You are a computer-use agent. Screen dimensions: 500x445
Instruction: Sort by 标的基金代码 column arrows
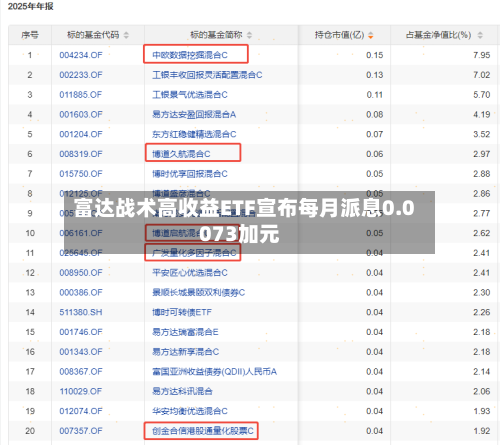(126, 35)
